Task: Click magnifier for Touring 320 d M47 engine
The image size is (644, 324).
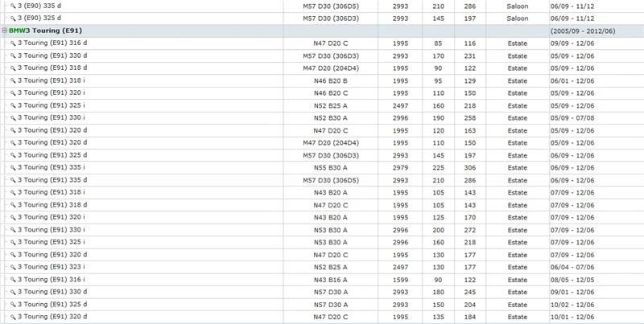Action: tap(13, 143)
